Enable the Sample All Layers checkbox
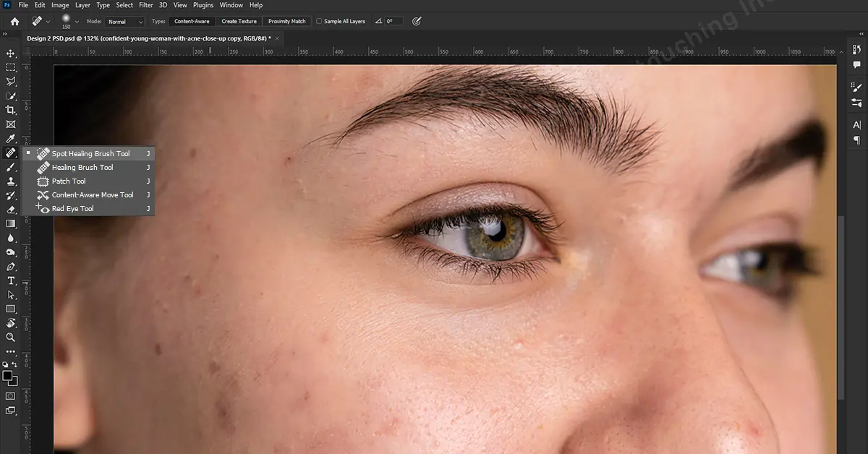Screen dimensions: 868x454 (320, 22)
